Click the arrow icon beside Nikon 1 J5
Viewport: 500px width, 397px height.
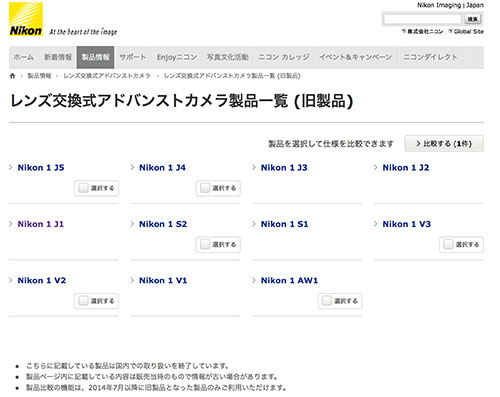(11, 167)
